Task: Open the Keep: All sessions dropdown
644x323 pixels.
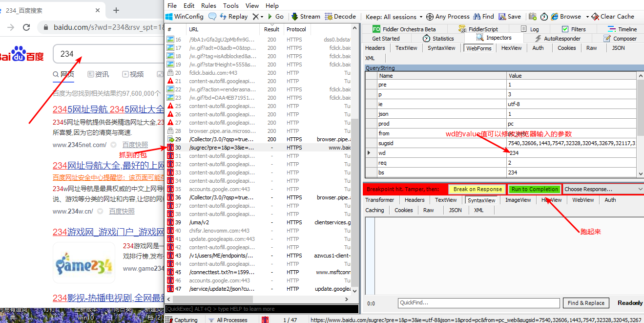Action: [x=395, y=17]
